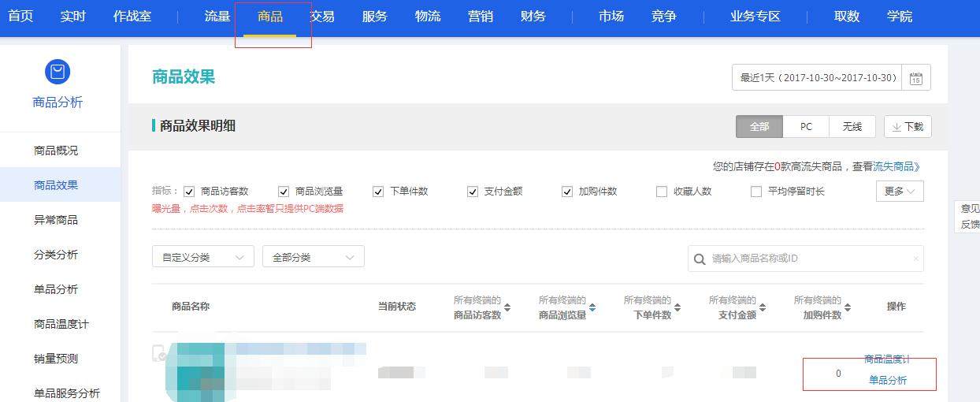The width and height of the screenshot is (980, 402).
Task: Open the 流失商品 link
Action: [896, 166]
